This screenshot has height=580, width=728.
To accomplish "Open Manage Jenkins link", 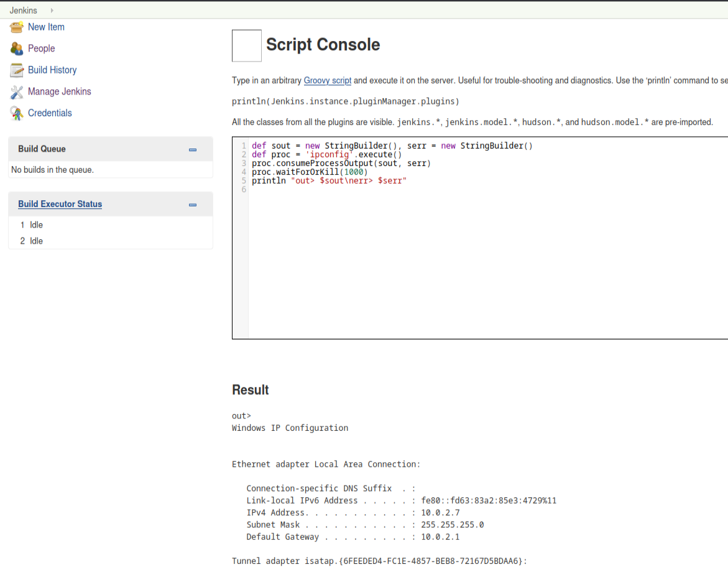I will pyautogui.click(x=60, y=91).
